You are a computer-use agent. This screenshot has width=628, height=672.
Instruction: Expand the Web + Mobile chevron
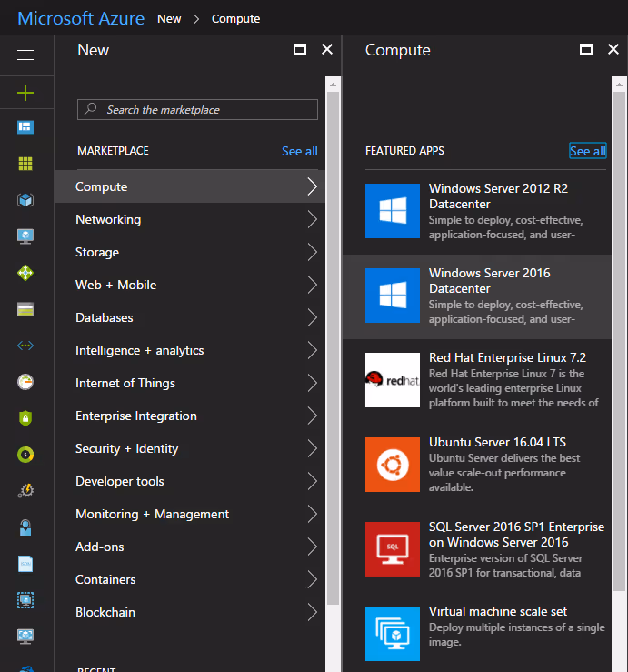pyautogui.click(x=313, y=285)
